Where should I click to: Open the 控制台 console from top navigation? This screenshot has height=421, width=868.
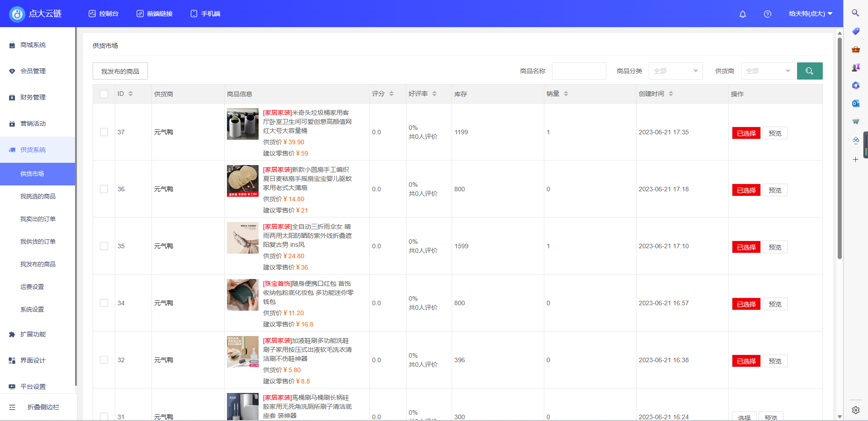(103, 14)
